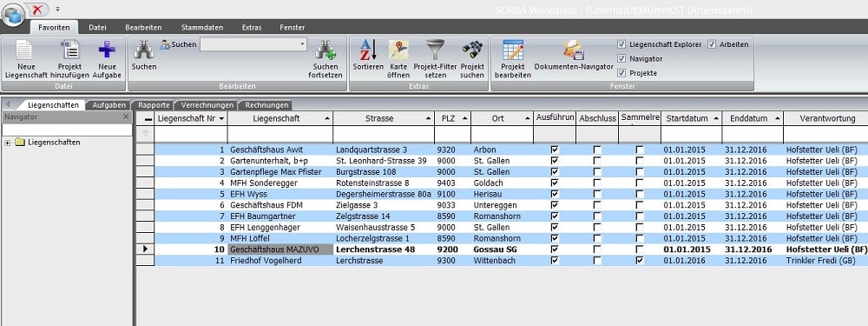Screen dimensions: 868x326
Task: Click the Sortieren A-Z icon
Action: click(368, 50)
